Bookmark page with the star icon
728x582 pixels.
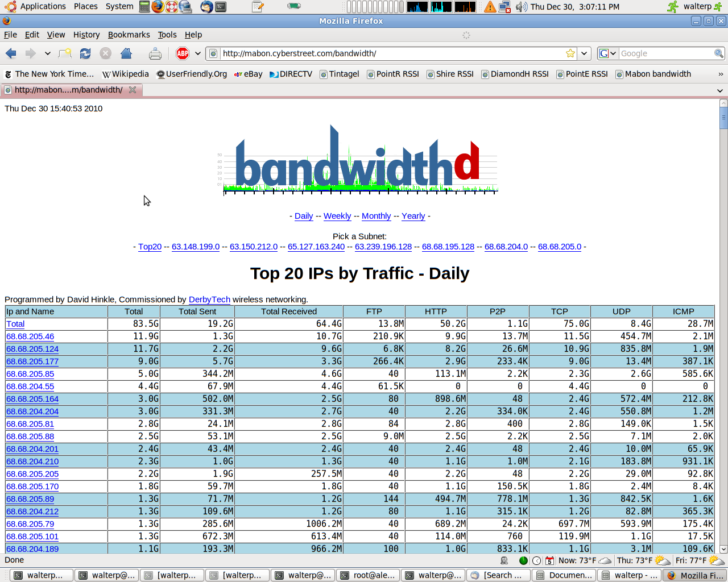point(570,53)
